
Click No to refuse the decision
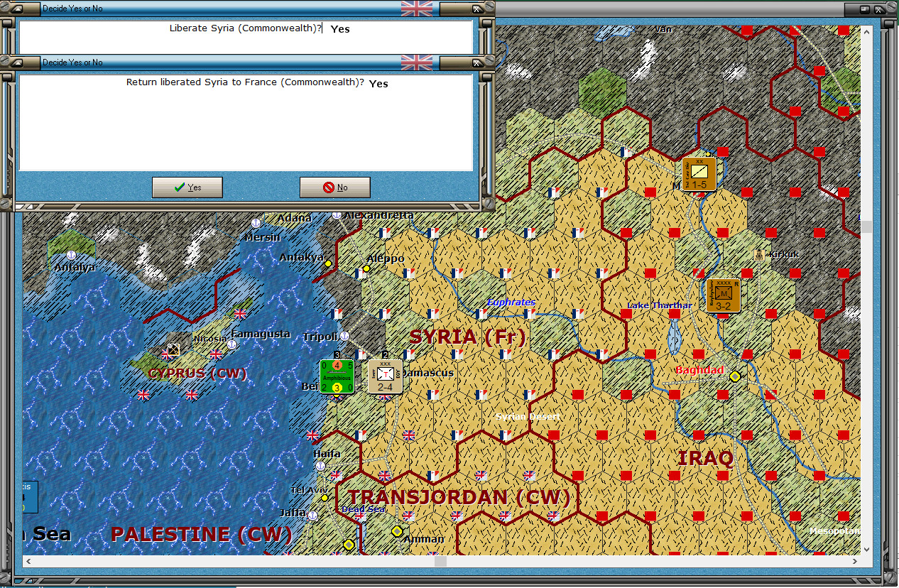[x=334, y=187]
